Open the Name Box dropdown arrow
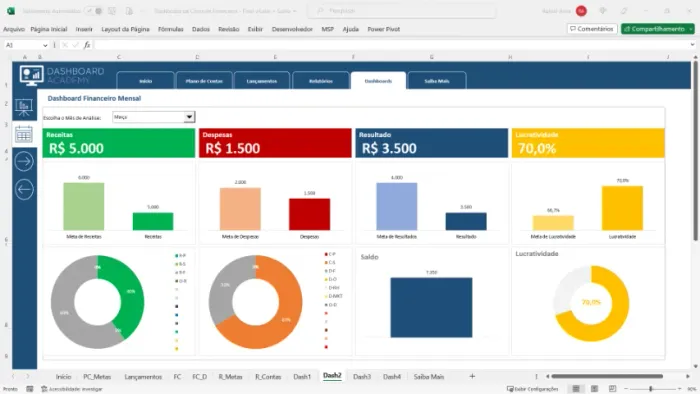The height and width of the screenshot is (394, 700). point(45,45)
